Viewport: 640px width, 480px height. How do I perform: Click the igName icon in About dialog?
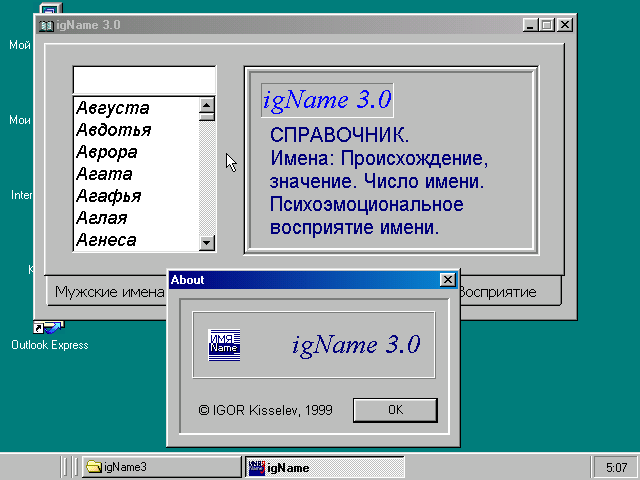pyautogui.click(x=224, y=344)
